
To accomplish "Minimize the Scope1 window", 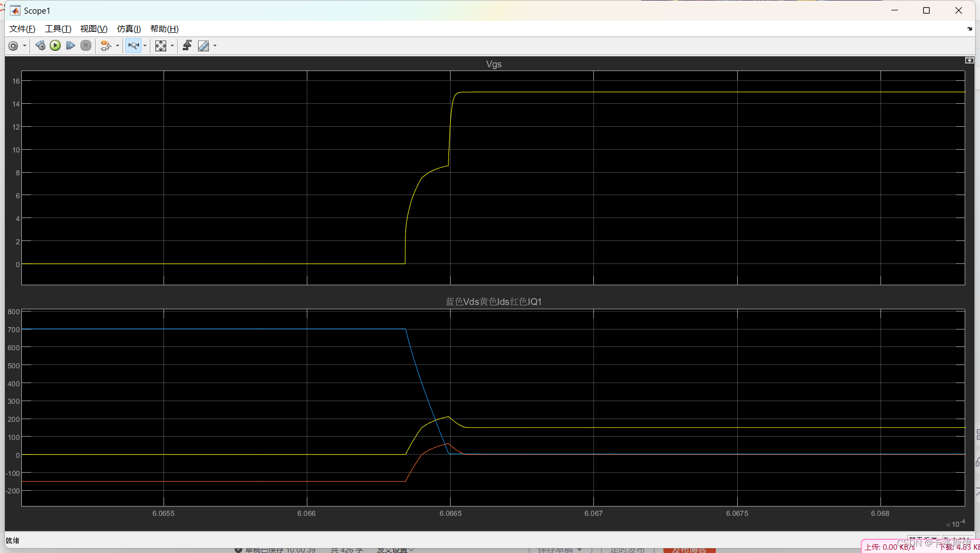I will click(895, 10).
